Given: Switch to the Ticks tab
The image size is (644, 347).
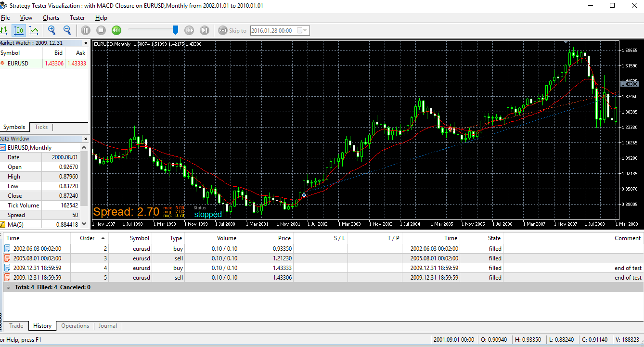Looking at the screenshot, I should (41, 127).
